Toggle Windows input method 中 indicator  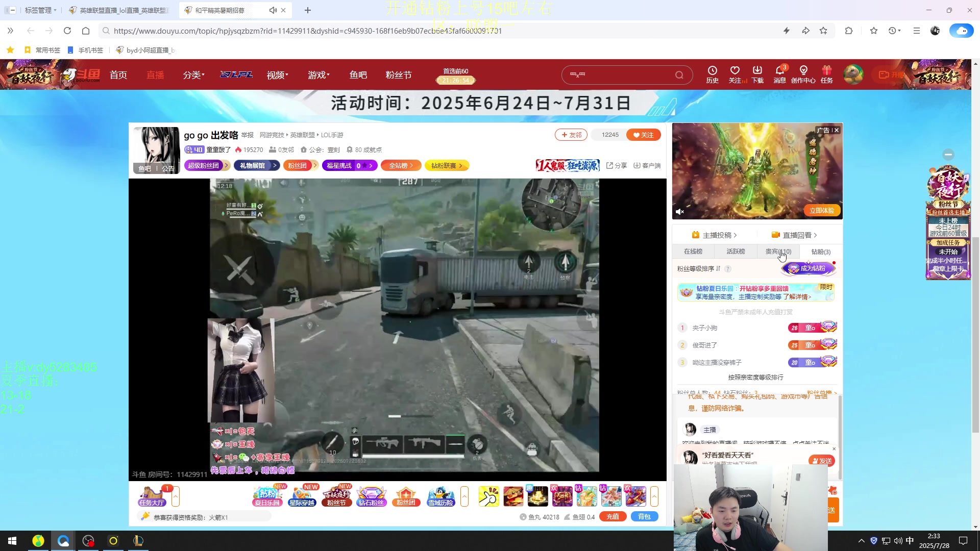pyautogui.click(x=910, y=541)
